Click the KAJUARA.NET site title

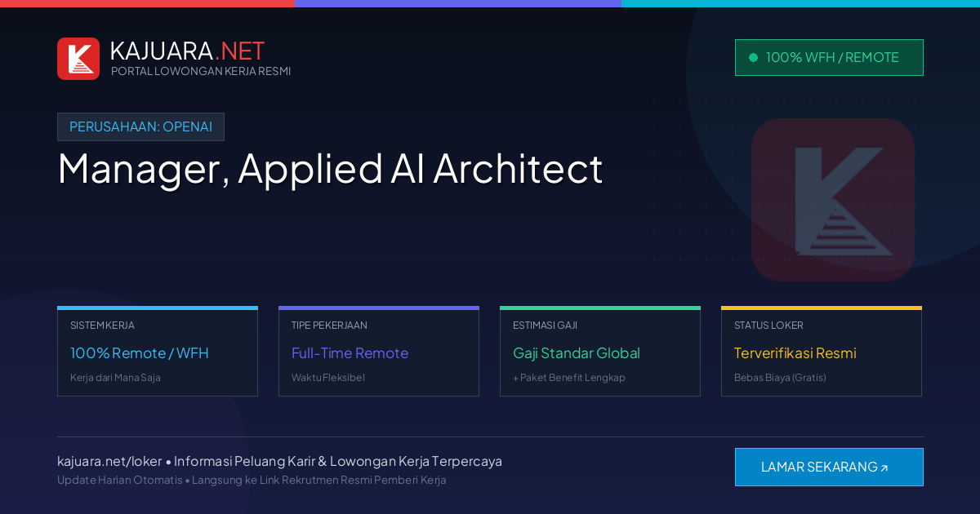click(x=187, y=51)
